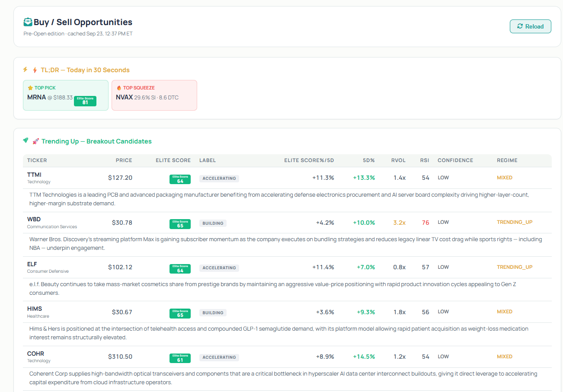Click COHR's 5D% value +14.5%

pos(364,357)
